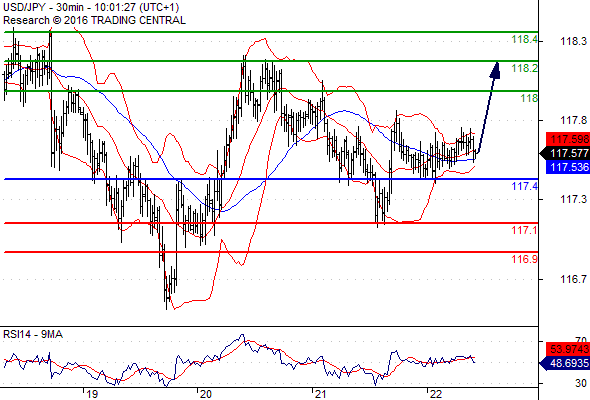The image size is (590, 400).
Task: Click the dark blue forecast arrow head
Action: (x=496, y=70)
